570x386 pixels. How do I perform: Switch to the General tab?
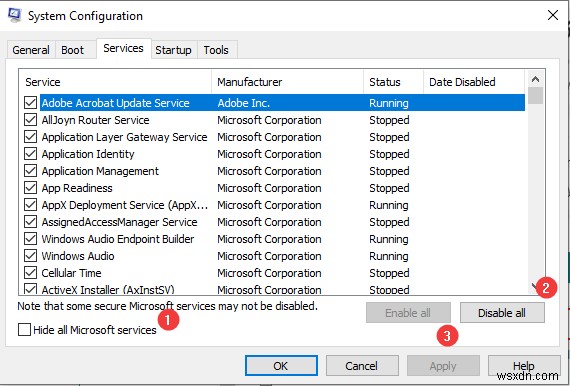point(31,50)
